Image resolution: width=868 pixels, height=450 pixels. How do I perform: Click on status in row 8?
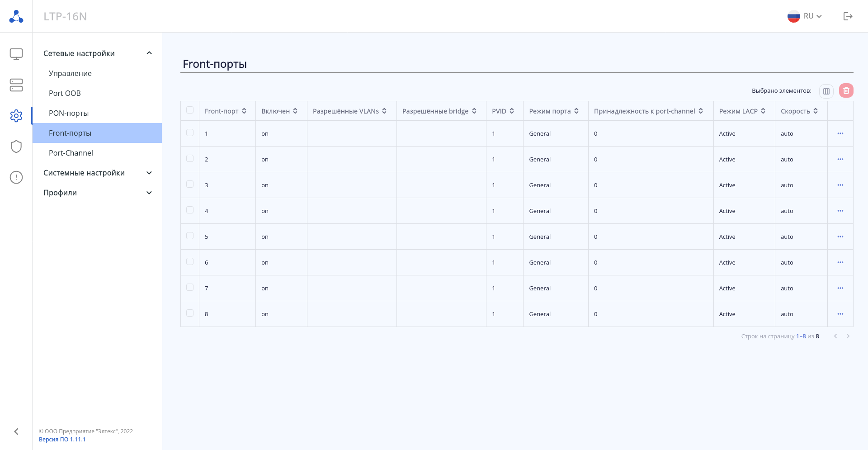pos(265,314)
